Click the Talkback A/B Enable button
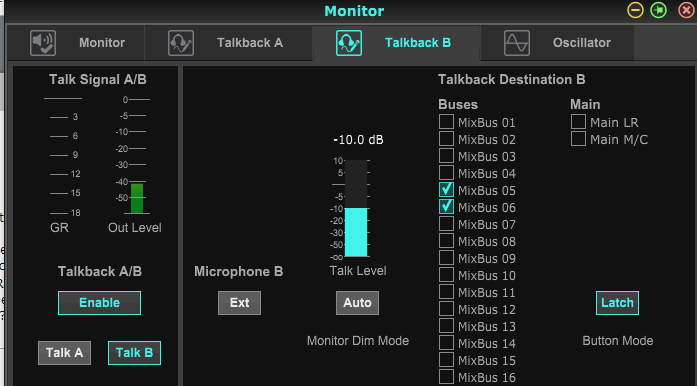The width and height of the screenshot is (697, 386). (100, 303)
